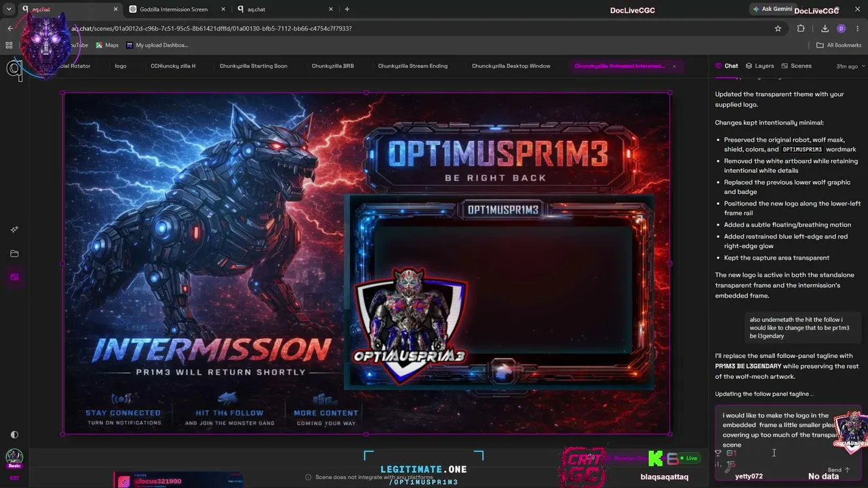Click the Ask Gemini button
The width and height of the screenshot is (868, 488).
tap(772, 9)
